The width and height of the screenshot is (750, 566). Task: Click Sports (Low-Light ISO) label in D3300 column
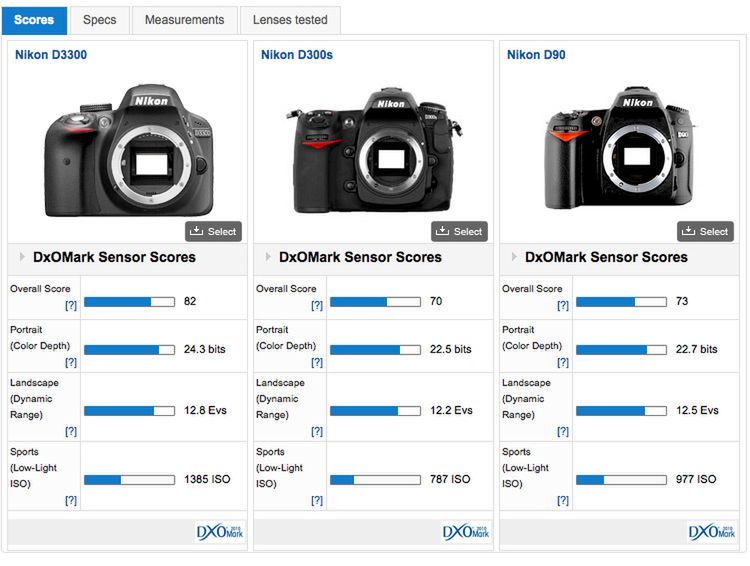coord(33,467)
